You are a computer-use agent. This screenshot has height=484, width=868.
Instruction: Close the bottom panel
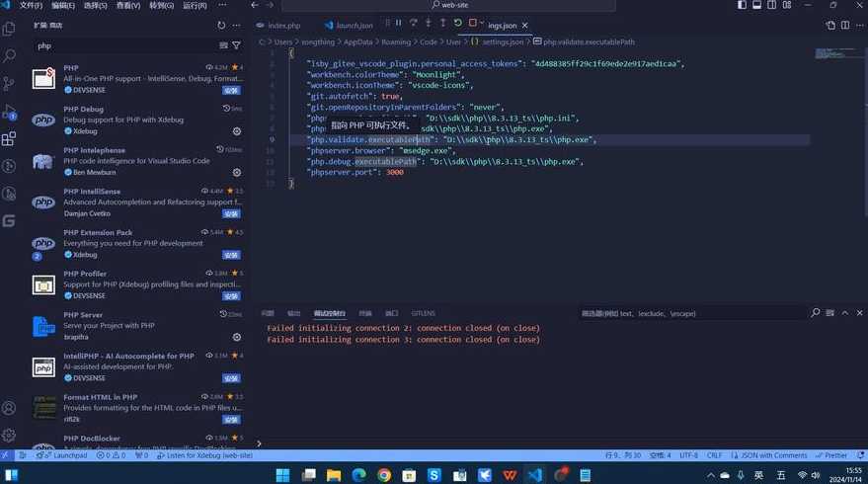(x=860, y=313)
